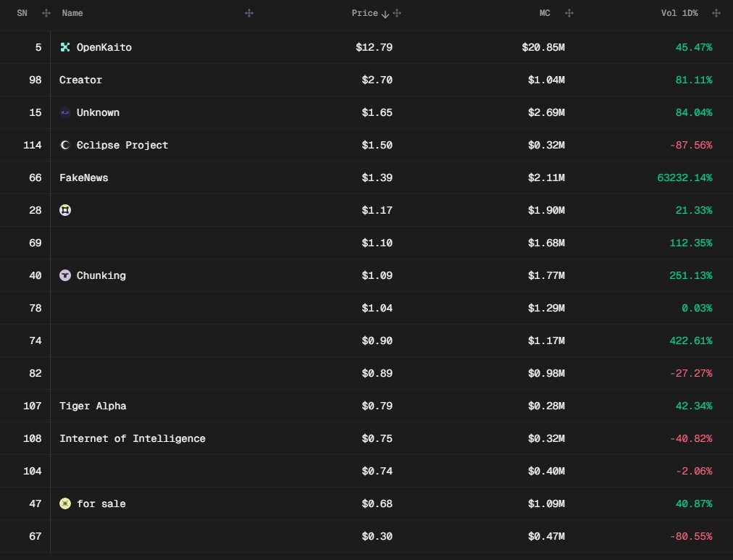This screenshot has height=560, width=733.
Task: Select the 422.61% volume change value
Action: 691,340
